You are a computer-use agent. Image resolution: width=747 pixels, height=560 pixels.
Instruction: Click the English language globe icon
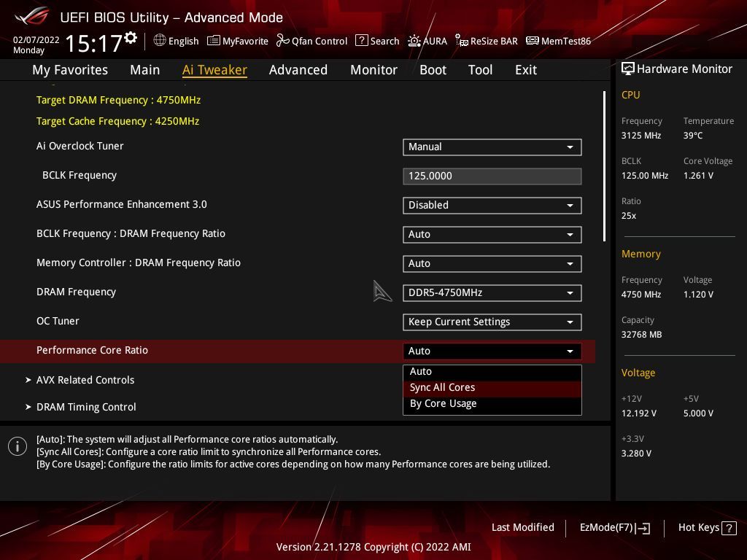click(x=160, y=41)
